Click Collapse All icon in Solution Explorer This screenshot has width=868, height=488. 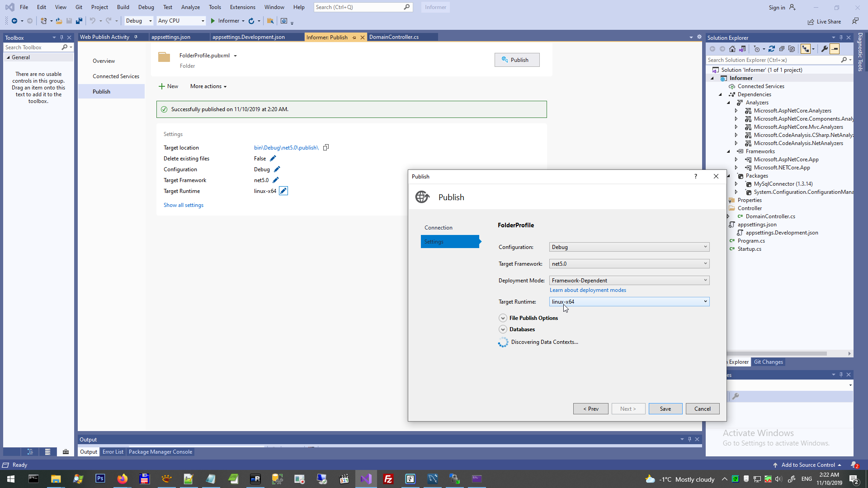[x=782, y=49]
